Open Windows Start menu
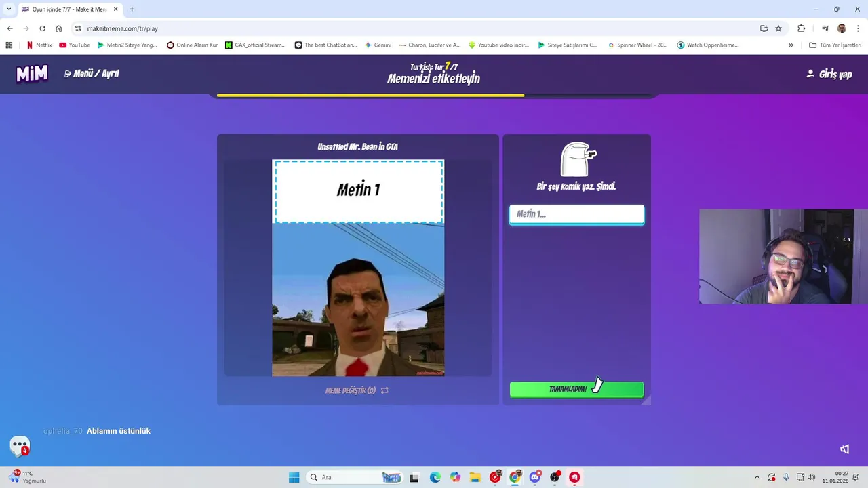The height and width of the screenshot is (488, 868). pyautogui.click(x=294, y=477)
